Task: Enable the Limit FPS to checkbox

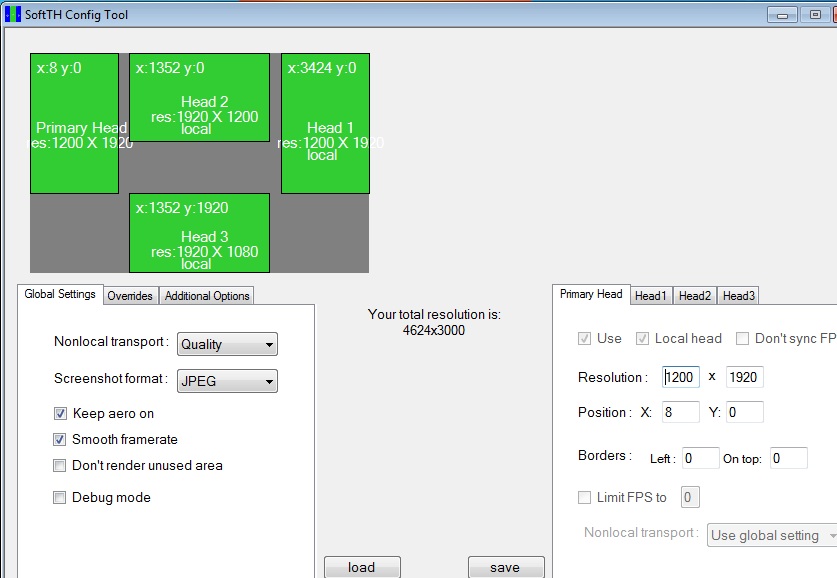Action: [585, 497]
